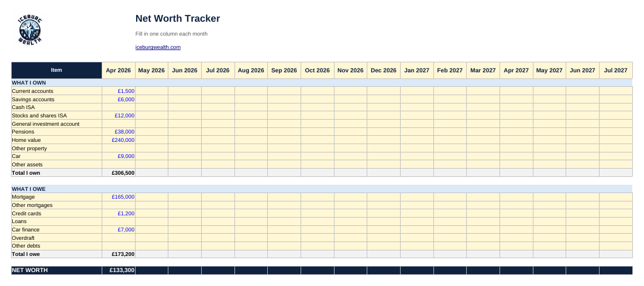Select the Item header cell
The image size is (644, 286).
click(57, 70)
